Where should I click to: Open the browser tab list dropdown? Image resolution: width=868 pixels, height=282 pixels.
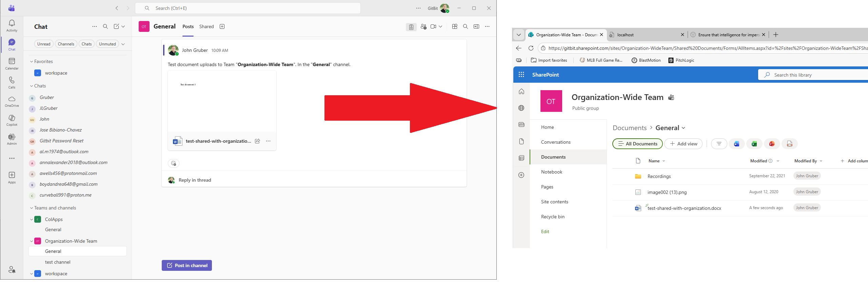(519, 35)
